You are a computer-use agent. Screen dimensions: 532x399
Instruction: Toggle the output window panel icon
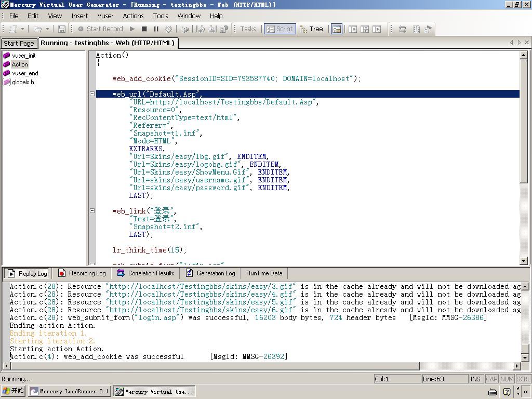tap(337, 29)
